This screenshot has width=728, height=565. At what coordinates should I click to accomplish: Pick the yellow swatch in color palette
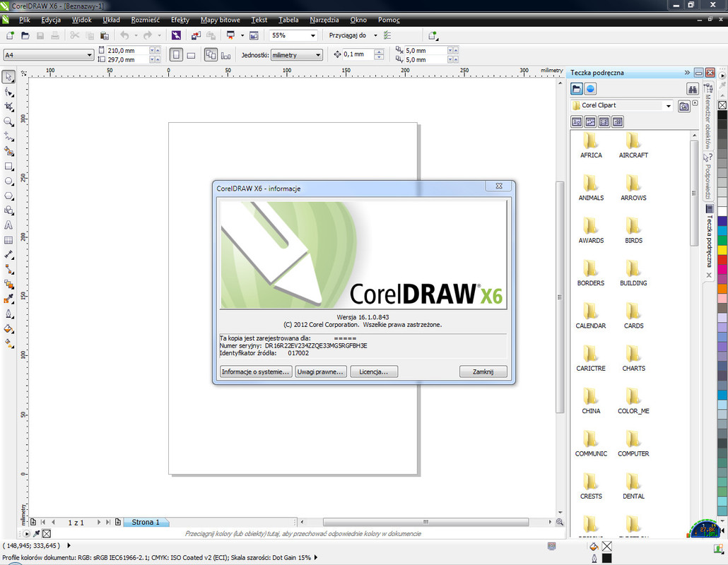click(x=722, y=249)
